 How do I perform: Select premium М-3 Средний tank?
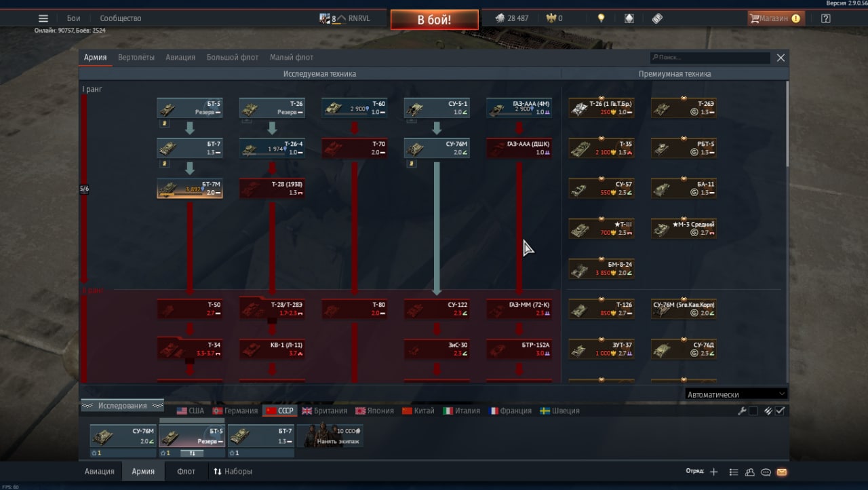pos(684,228)
